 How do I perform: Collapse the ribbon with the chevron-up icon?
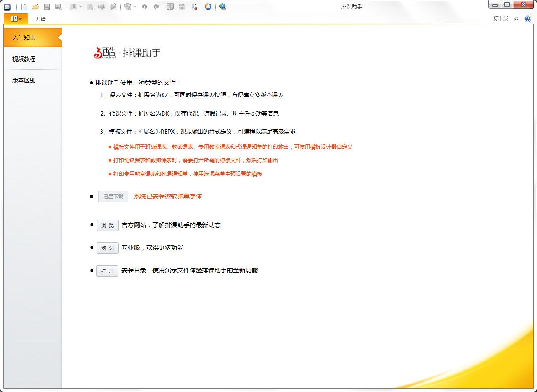pyautogui.click(x=517, y=19)
